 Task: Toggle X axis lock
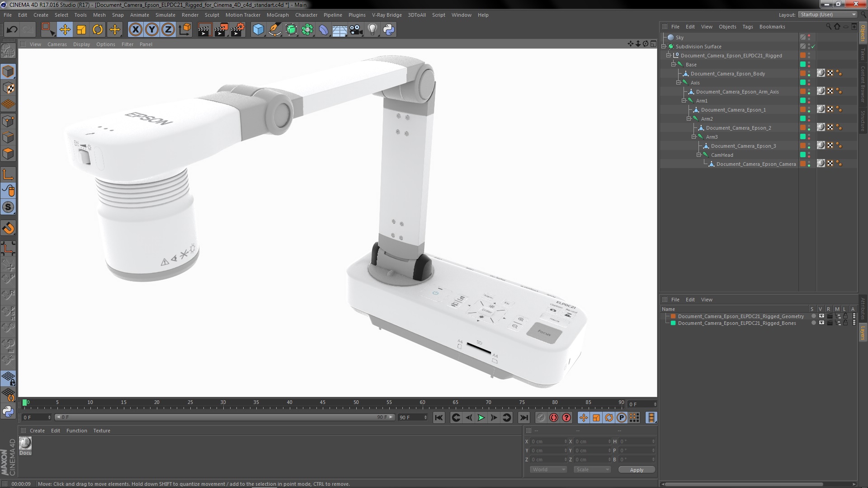(x=135, y=30)
